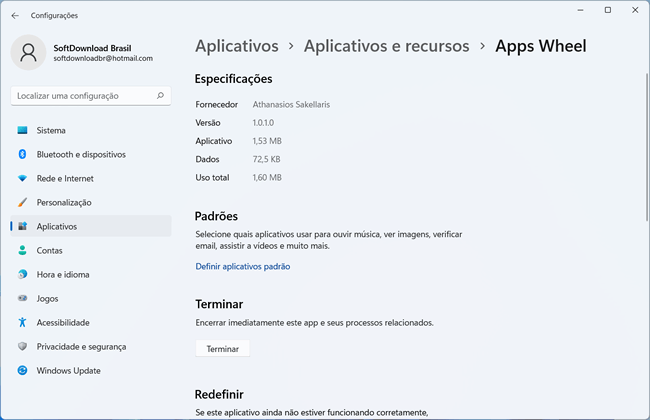The image size is (650, 420).
Task: Maximize the Configurações window
Action: click(607, 10)
